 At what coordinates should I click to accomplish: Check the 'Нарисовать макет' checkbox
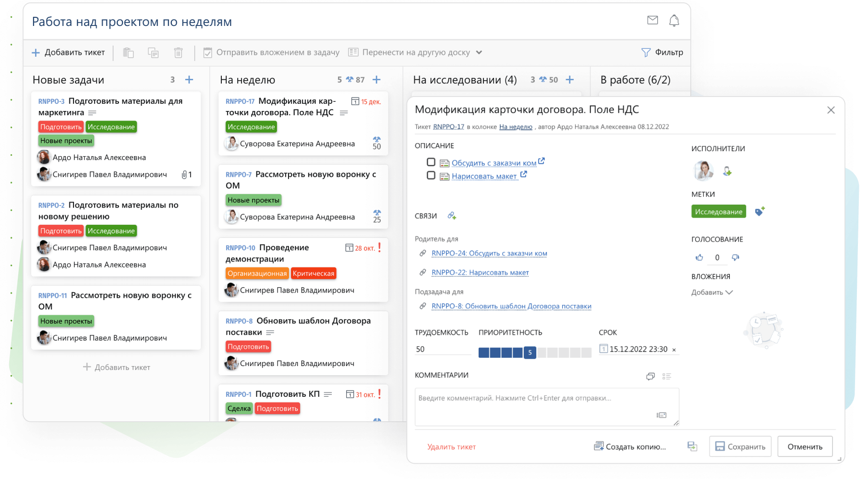[x=431, y=176]
